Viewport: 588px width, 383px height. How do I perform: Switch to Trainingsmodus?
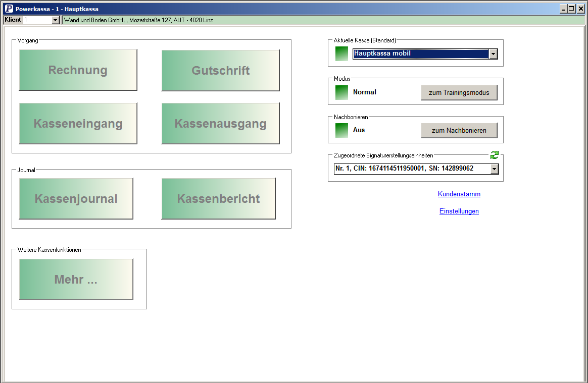coord(459,93)
